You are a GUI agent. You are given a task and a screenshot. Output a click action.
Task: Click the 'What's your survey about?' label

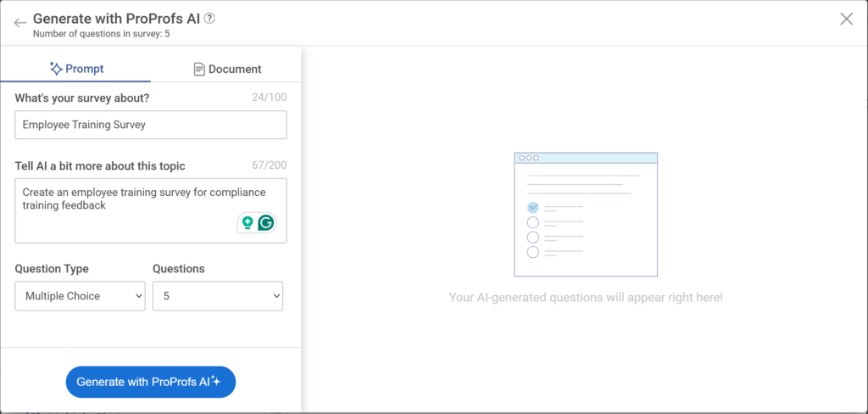(x=82, y=98)
